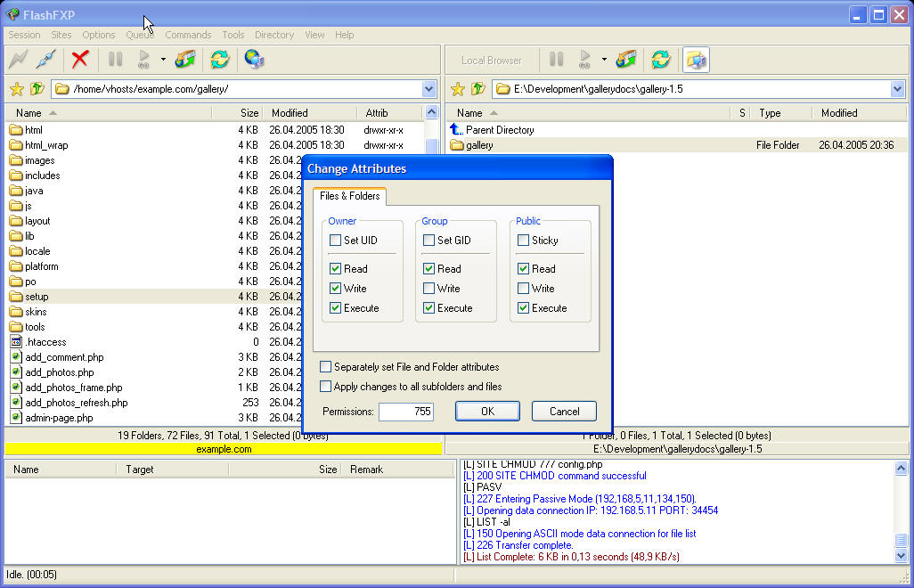The image size is (914, 588).
Task: Go up one folder in local pane
Action: tap(478, 89)
